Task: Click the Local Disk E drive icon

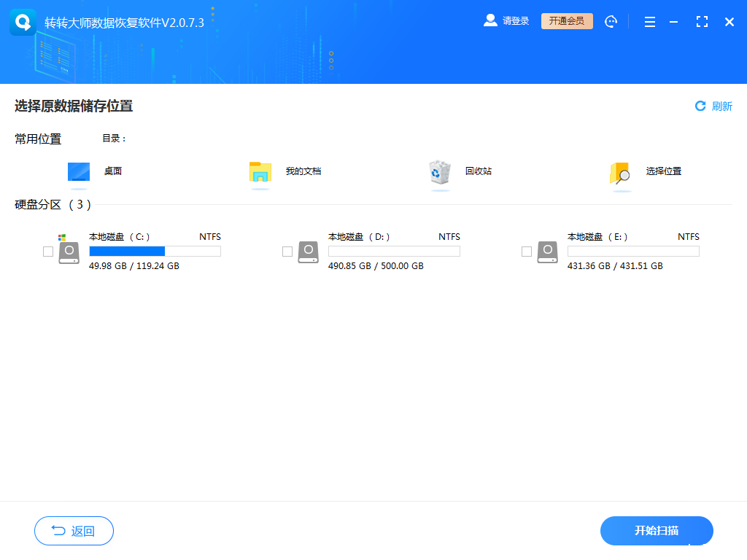Action: point(547,251)
